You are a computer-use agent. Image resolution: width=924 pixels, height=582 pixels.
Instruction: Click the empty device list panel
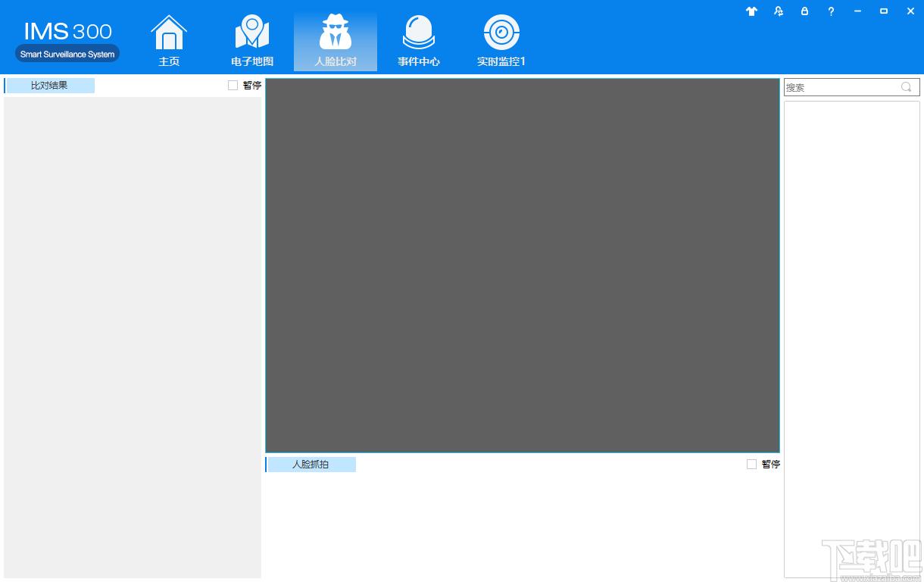click(x=852, y=339)
